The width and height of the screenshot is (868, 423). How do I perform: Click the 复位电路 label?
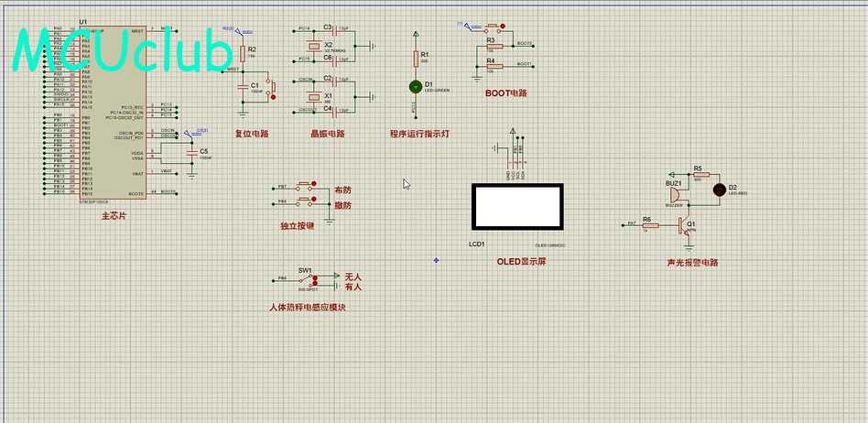coord(252,134)
